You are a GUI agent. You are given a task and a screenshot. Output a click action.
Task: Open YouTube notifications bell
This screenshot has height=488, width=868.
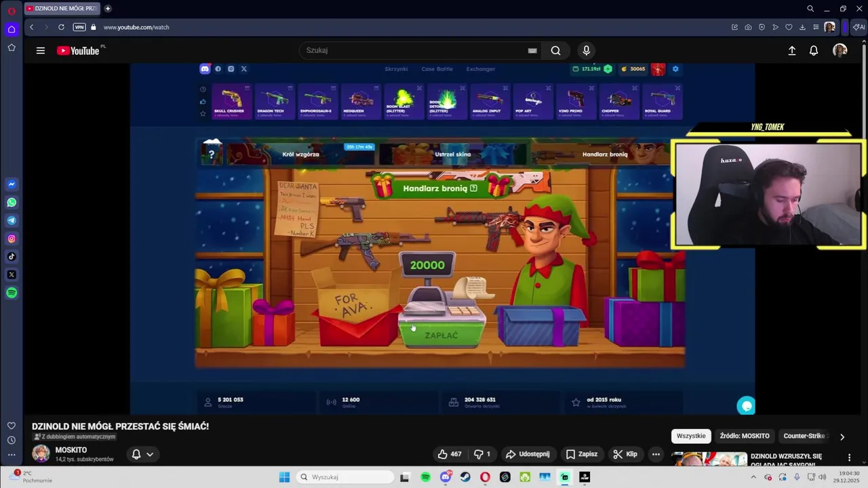(x=814, y=50)
